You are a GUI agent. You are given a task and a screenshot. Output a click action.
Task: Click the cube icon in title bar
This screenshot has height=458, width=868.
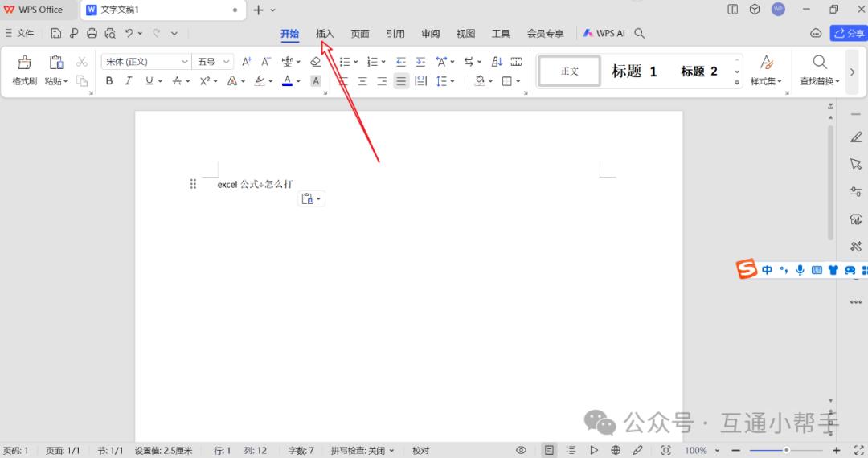(x=755, y=10)
